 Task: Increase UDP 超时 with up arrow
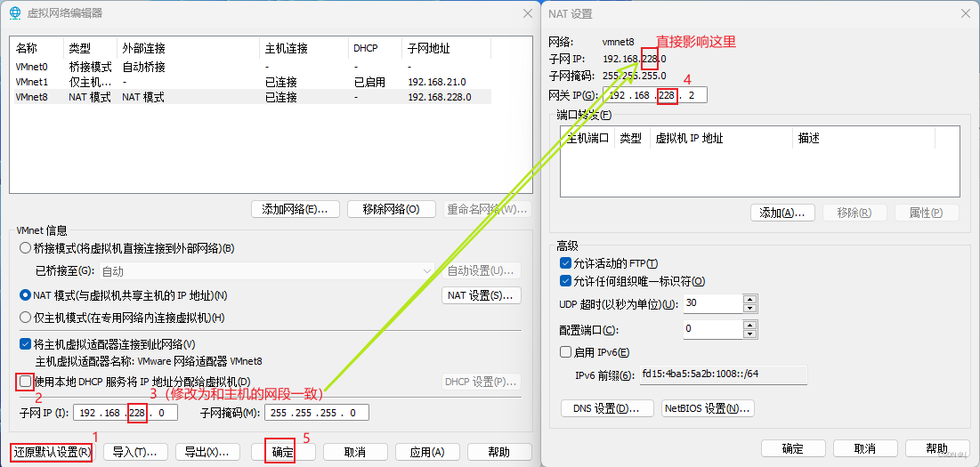750,299
